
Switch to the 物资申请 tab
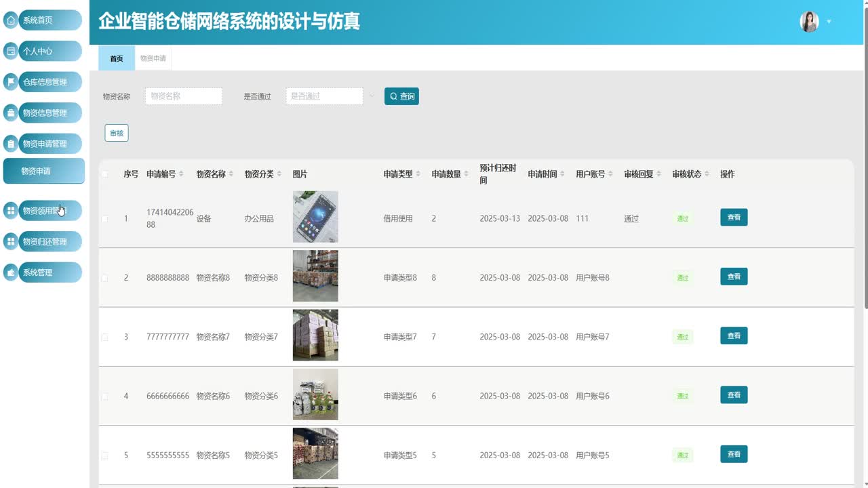(153, 58)
